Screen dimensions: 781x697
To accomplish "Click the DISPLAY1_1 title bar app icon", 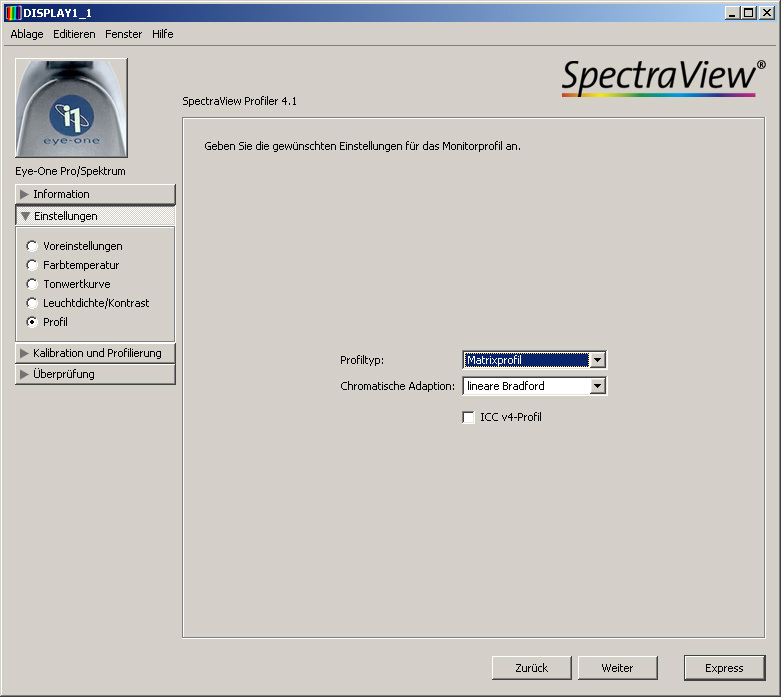I will 13,13.
